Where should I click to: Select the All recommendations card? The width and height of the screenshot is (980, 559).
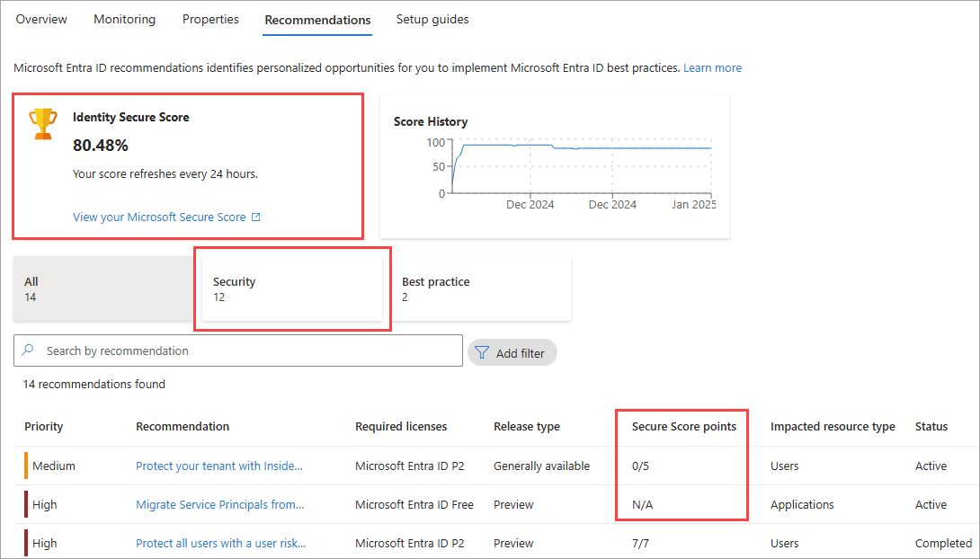101,288
